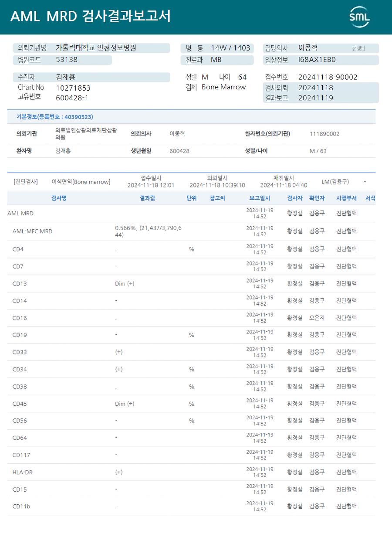Click the CD7 test name
This screenshot has height=554, width=392.
[x=18, y=266]
